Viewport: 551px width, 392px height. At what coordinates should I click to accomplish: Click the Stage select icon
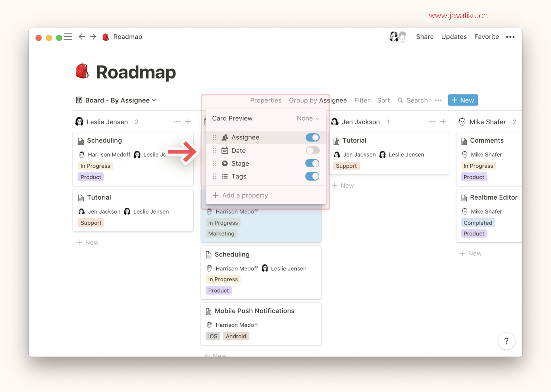click(225, 163)
